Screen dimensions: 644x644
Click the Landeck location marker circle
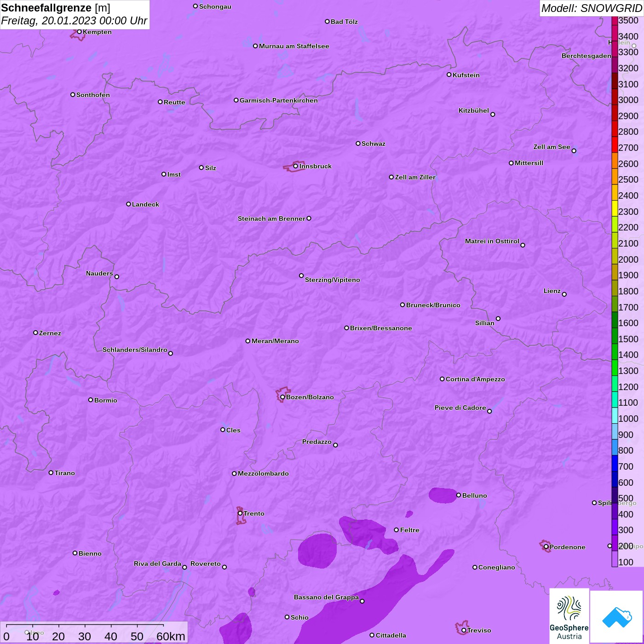[128, 204]
